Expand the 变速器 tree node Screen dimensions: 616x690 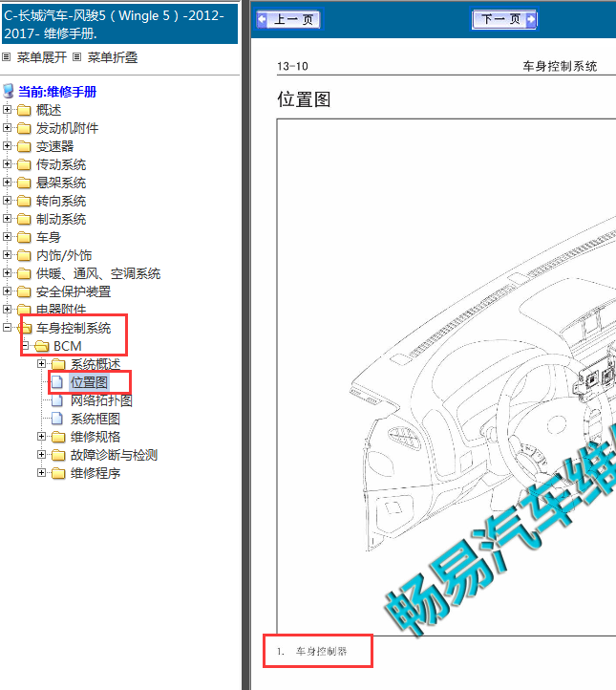[7, 145]
